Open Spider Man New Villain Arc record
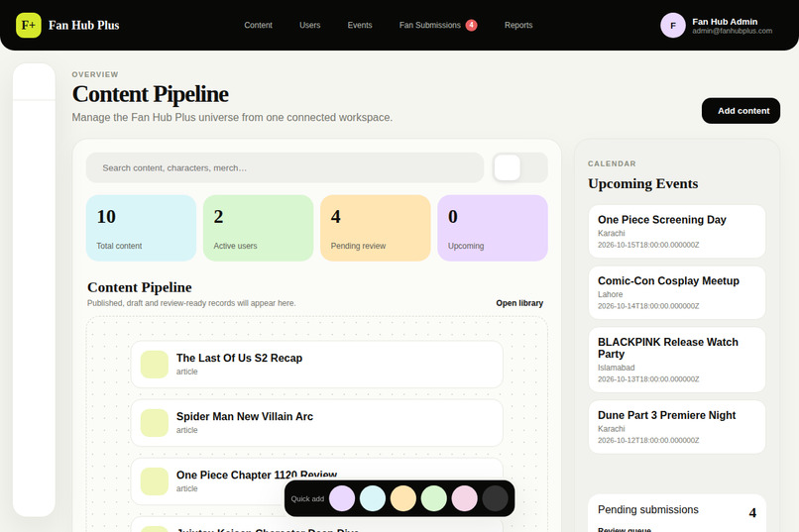The width and height of the screenshot is (799, 532). click(x=317, y=423)
